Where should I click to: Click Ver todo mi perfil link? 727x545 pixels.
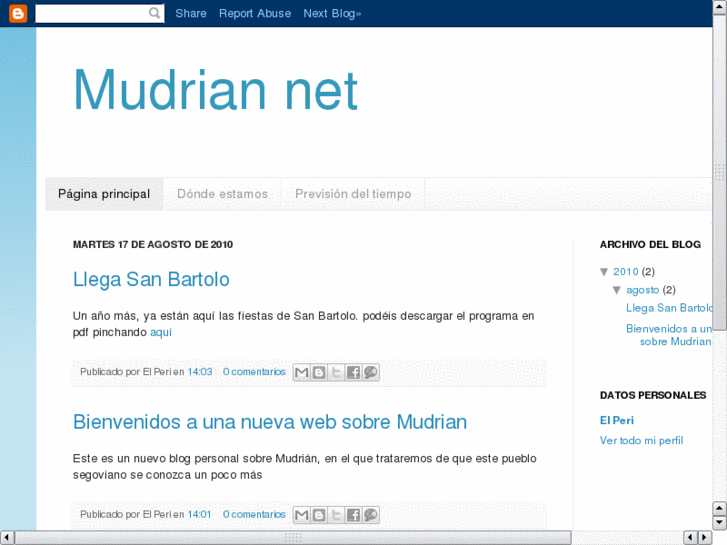[x=641, y=441]
